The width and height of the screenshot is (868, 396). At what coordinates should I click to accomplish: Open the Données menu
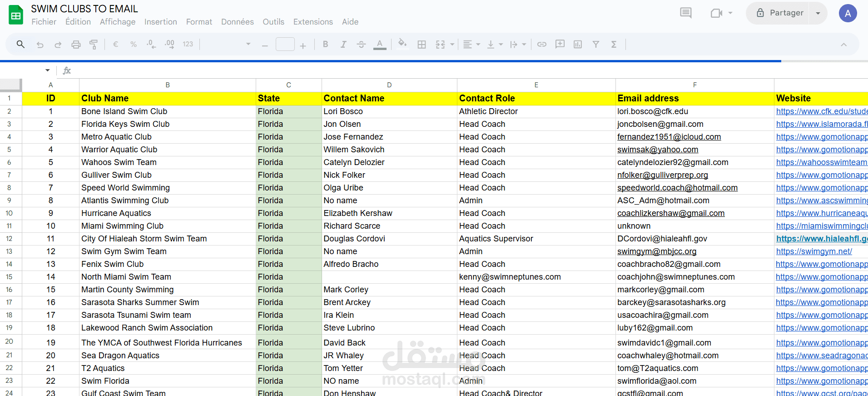point(238,22)
